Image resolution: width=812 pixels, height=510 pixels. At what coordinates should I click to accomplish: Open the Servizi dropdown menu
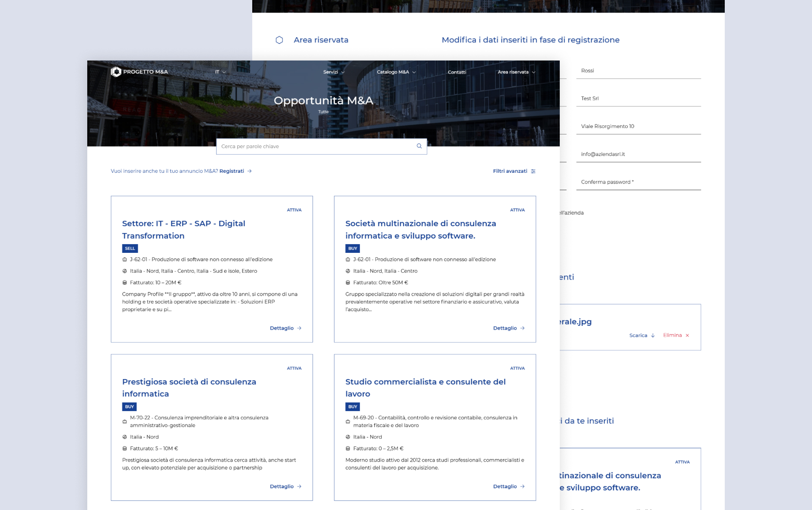tap(333, 72)
